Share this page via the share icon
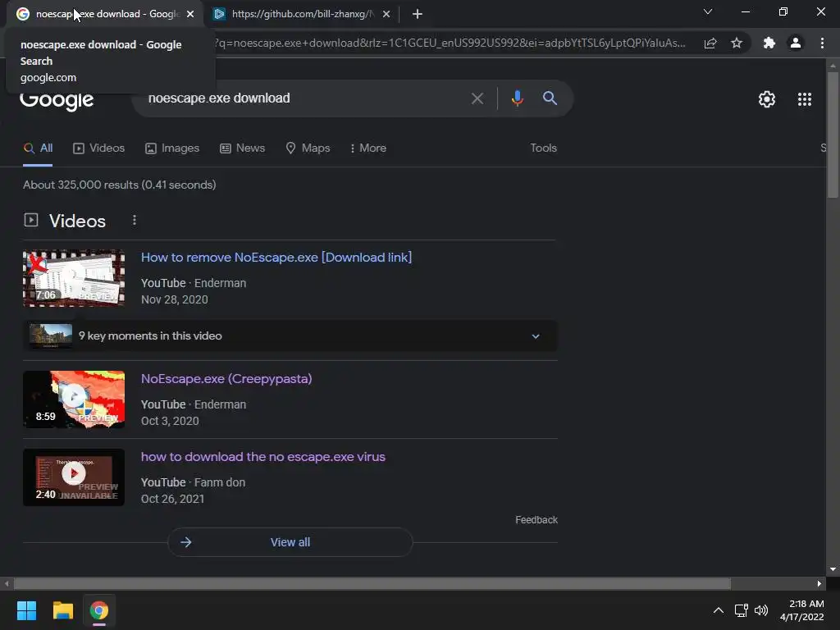This screenshot has height=630, width=840. [710, 43]
